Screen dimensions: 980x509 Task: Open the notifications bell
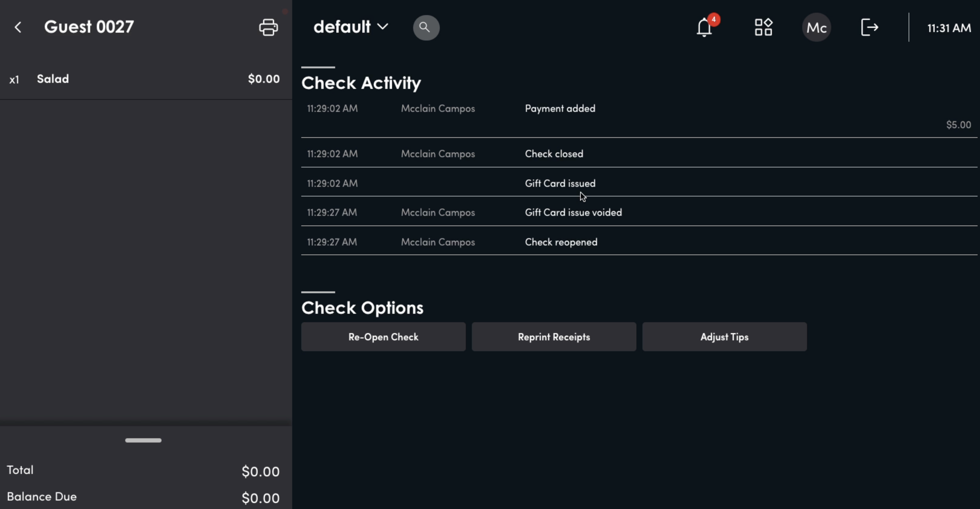[704, 28]
